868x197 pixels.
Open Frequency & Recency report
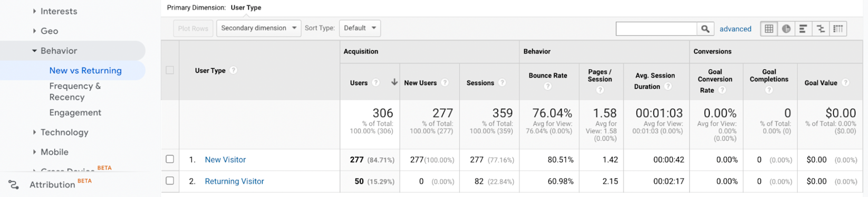[75, 91]
